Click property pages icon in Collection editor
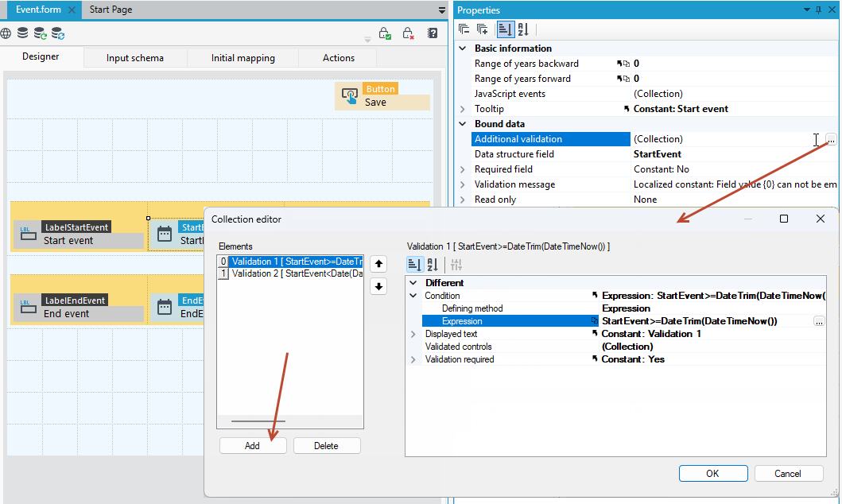 [456, 265]
